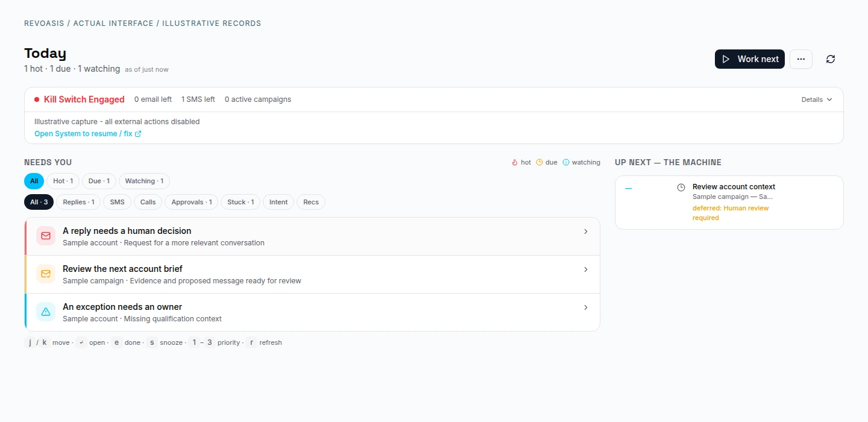
Task: Open chevron on 'An exception needs an owner'
Action: (x=585, y=307)
